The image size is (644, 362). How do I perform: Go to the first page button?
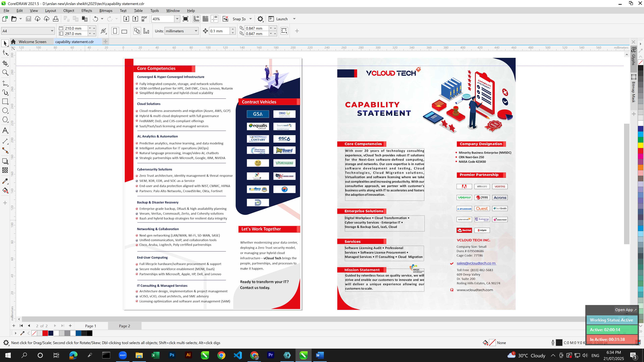[21, 326]
